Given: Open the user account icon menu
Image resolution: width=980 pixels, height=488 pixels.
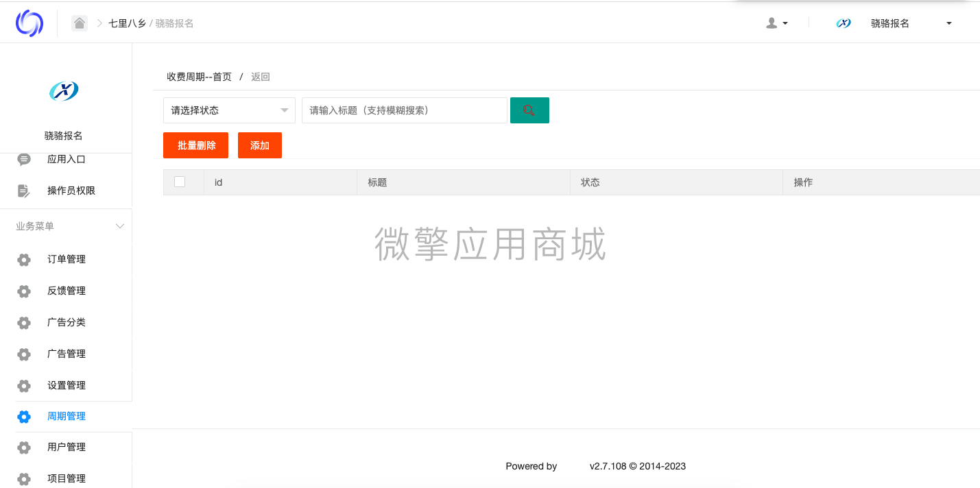Looking at the screenshot, I should click(x=772, y=23).
